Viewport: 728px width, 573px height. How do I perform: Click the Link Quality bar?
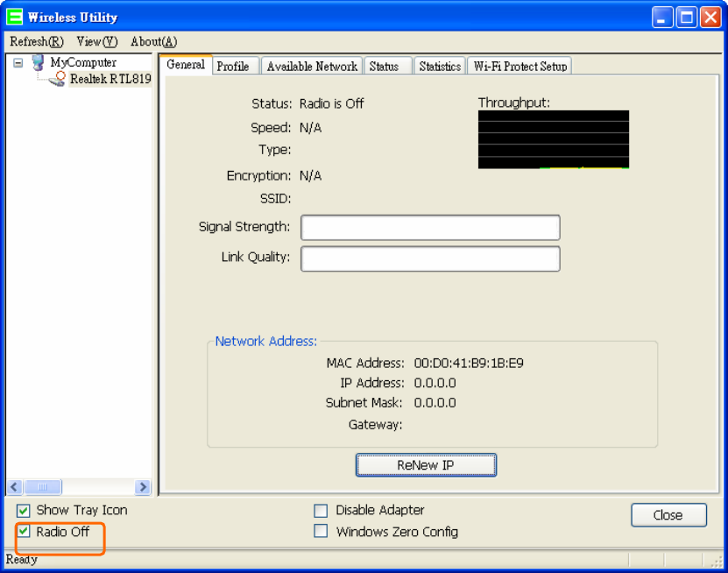coord(430,258)
